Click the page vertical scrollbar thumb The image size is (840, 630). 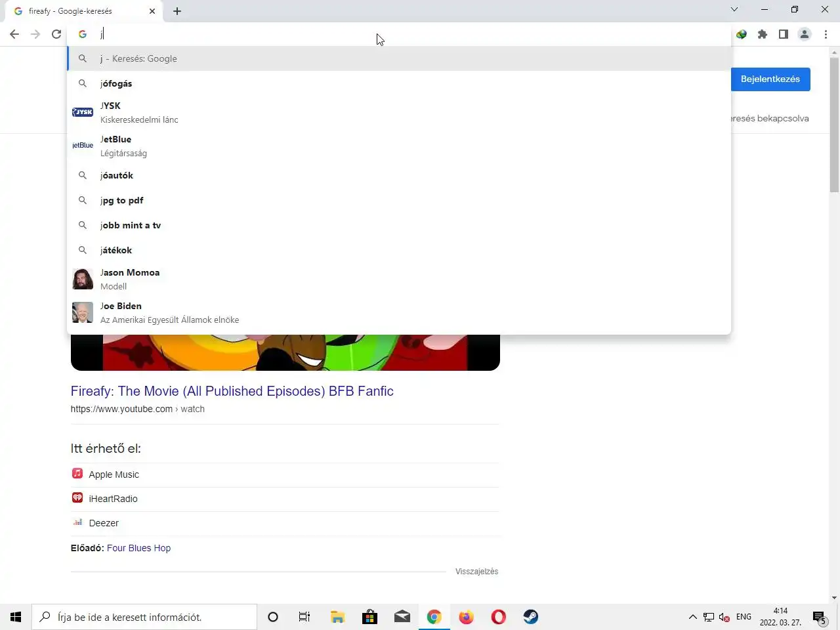834,123
